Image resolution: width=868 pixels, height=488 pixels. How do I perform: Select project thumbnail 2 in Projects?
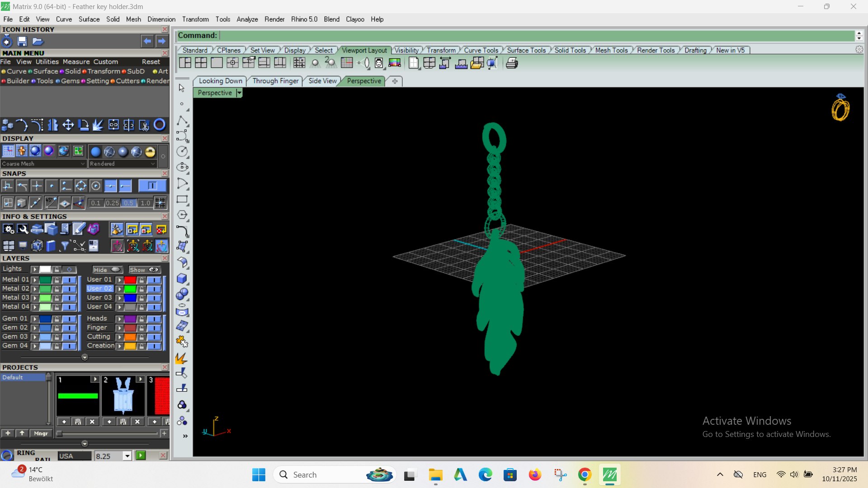(x=123, y=395)
